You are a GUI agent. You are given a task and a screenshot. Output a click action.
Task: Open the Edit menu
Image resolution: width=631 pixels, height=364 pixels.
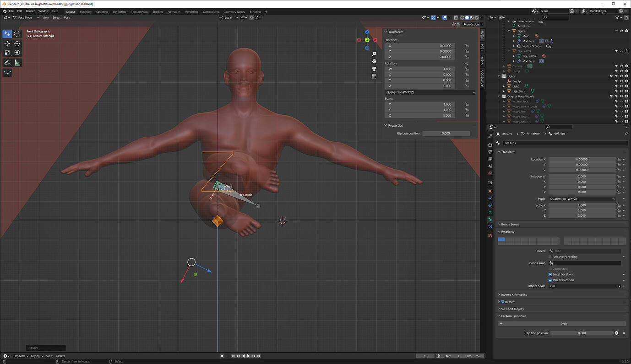[20, 11]
